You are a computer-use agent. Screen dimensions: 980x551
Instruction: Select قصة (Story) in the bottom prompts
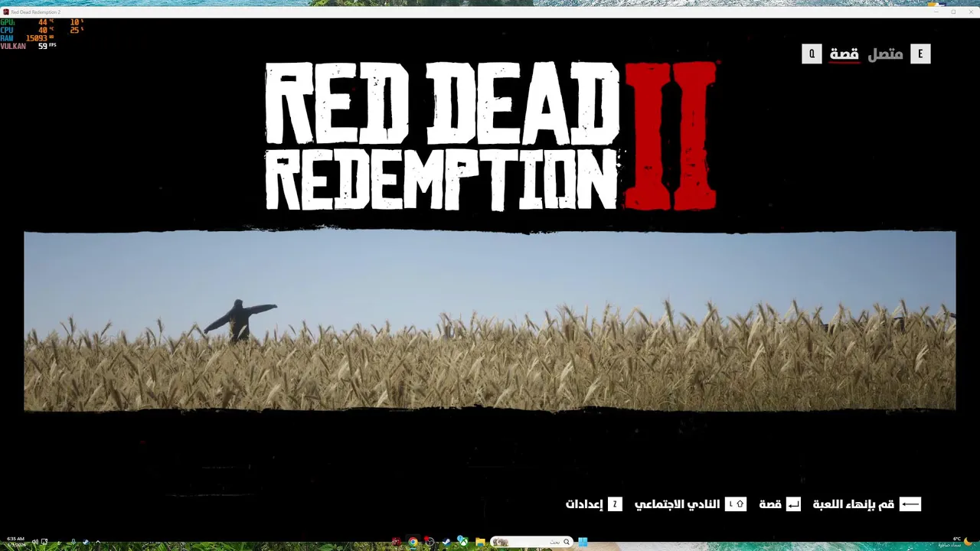pos(770,504)
